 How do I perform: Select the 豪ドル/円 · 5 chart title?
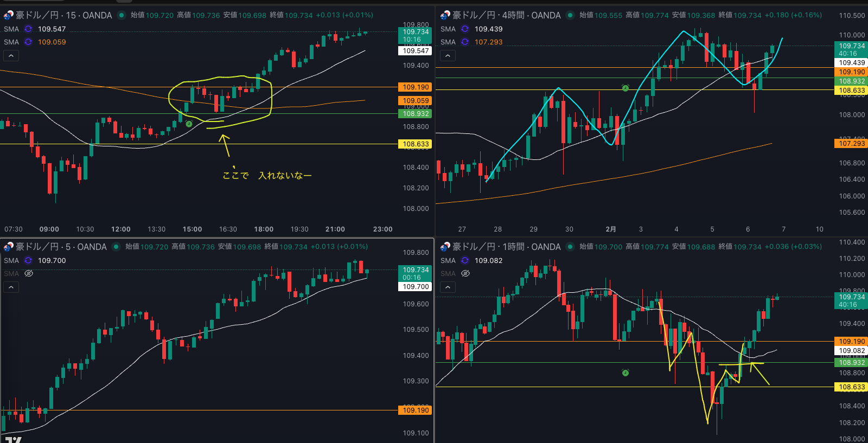pos(61,247)
